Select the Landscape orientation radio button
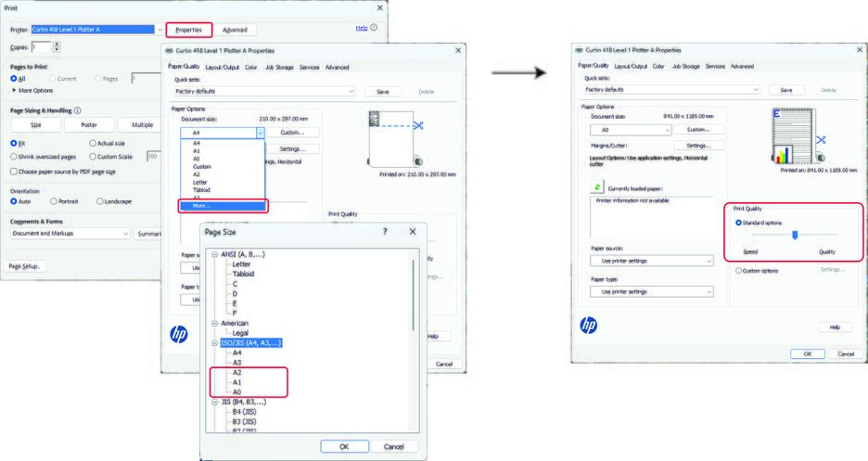Image resolution: width=868 pixels, height=461 pixels. point(100,201)
